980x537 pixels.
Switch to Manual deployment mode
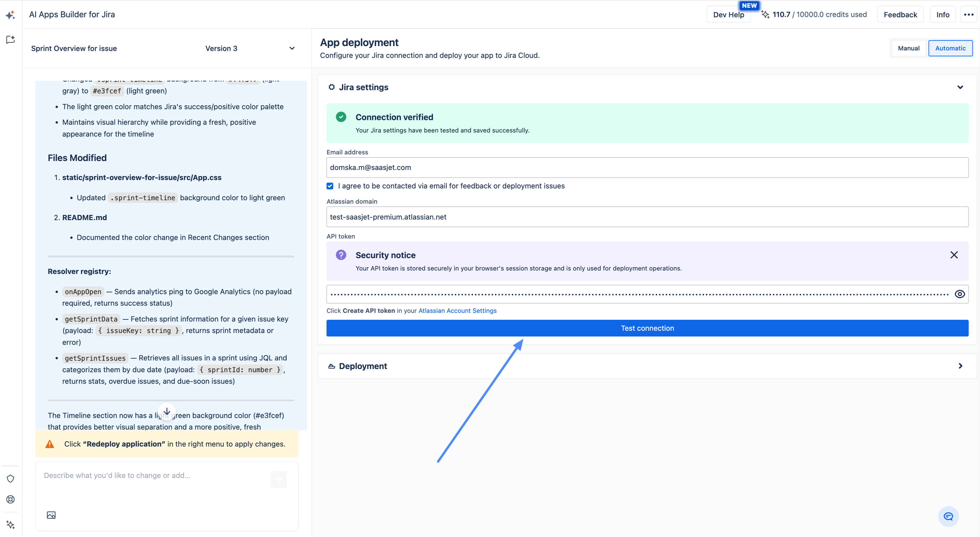[909, 48]
